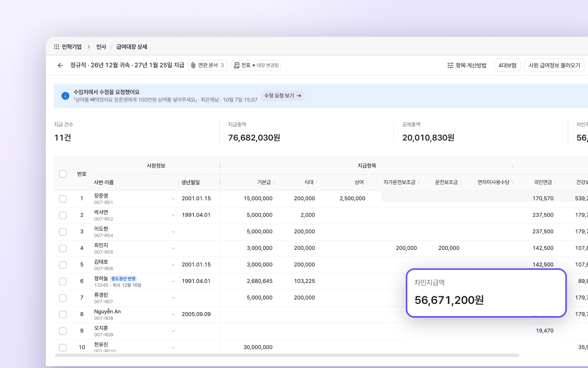Click 장준영's 상여 cell 2,500,000

tap(352, 198)
